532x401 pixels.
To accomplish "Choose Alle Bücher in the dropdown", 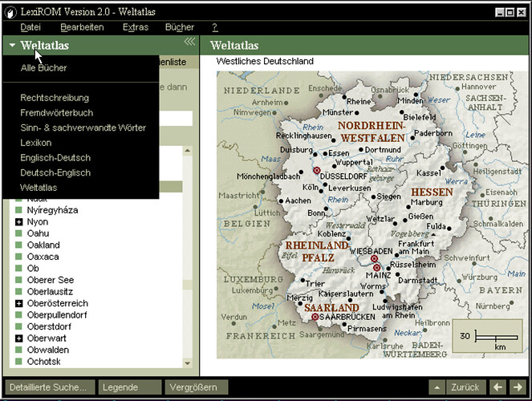I will [x=44, y=68].
